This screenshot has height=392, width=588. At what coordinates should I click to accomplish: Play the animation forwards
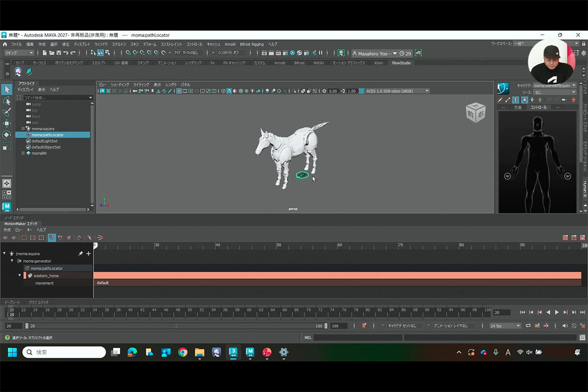point(557,313)
